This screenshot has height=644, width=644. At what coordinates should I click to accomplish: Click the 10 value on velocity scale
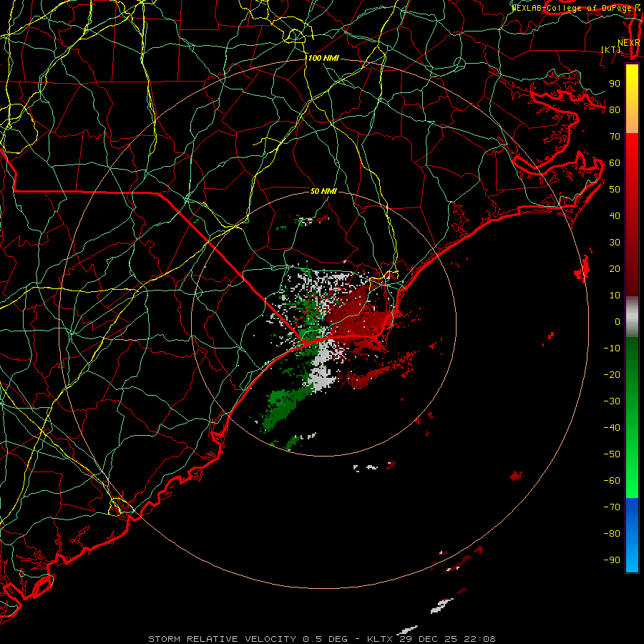point(615,296)
